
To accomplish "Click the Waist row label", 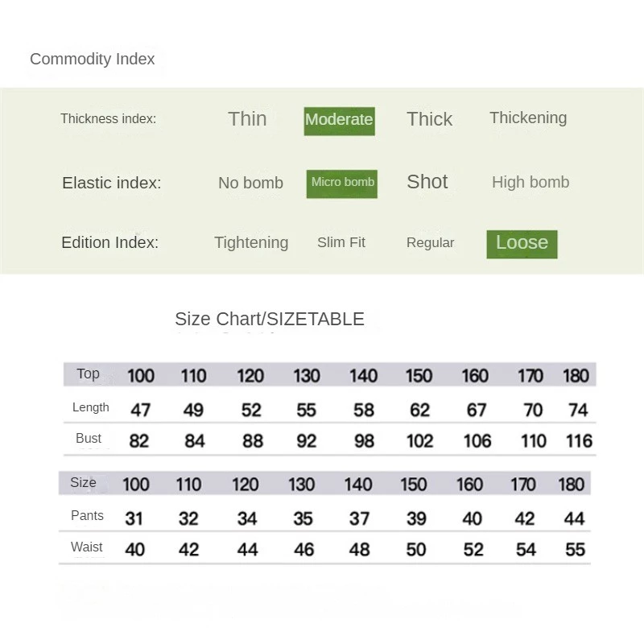I will (87, 547).
